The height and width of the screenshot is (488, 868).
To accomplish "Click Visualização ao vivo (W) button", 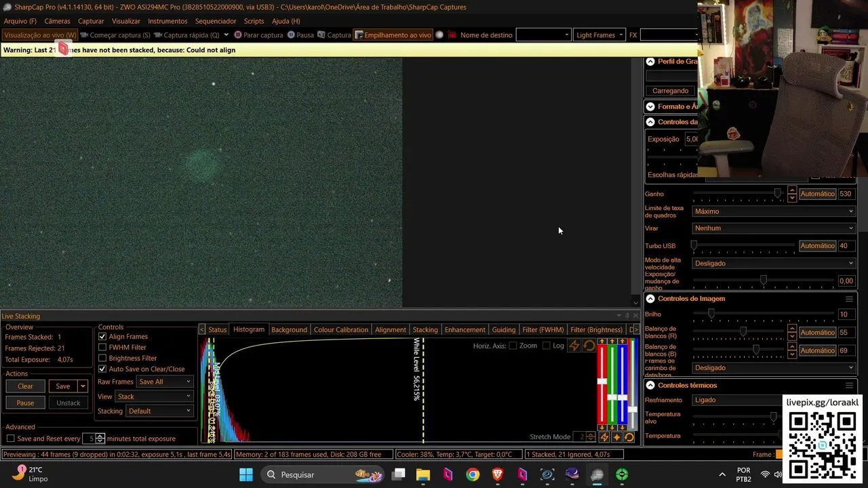I will [40, 35].
